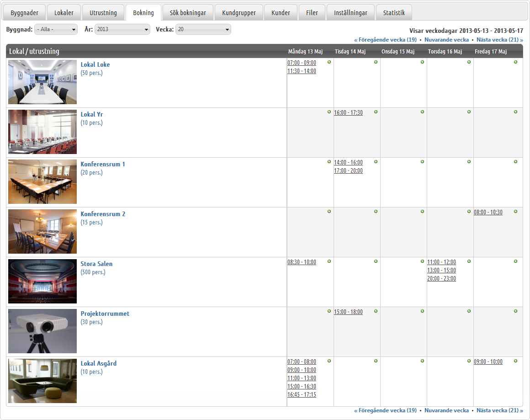The height and width of the screenshot is (420, 530).
Task: Add booking for Lokal Loke on Onsdag
Action: [423, 62]
